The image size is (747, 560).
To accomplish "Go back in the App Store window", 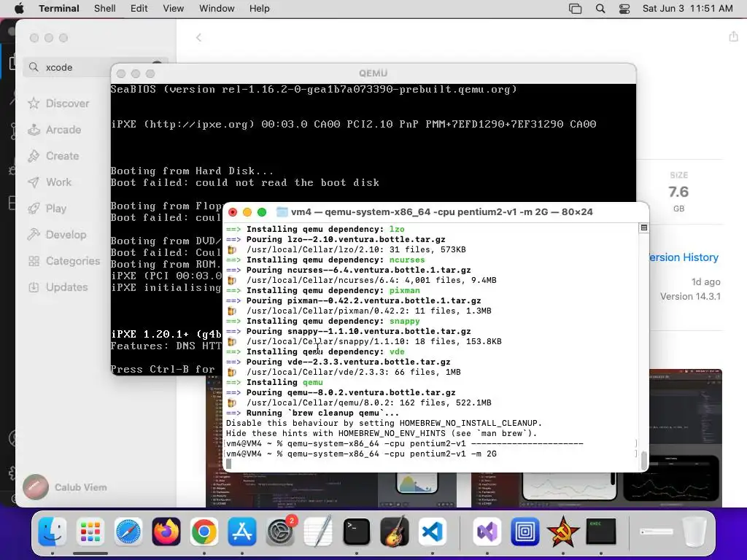I will (198, 38).
